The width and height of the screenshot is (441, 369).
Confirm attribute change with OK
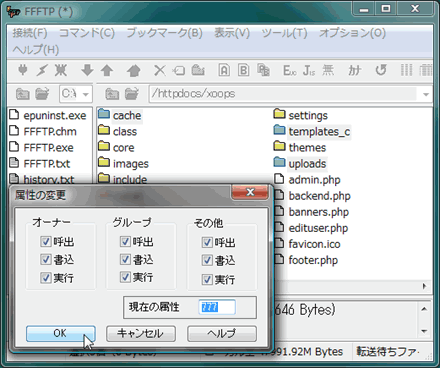61,333
